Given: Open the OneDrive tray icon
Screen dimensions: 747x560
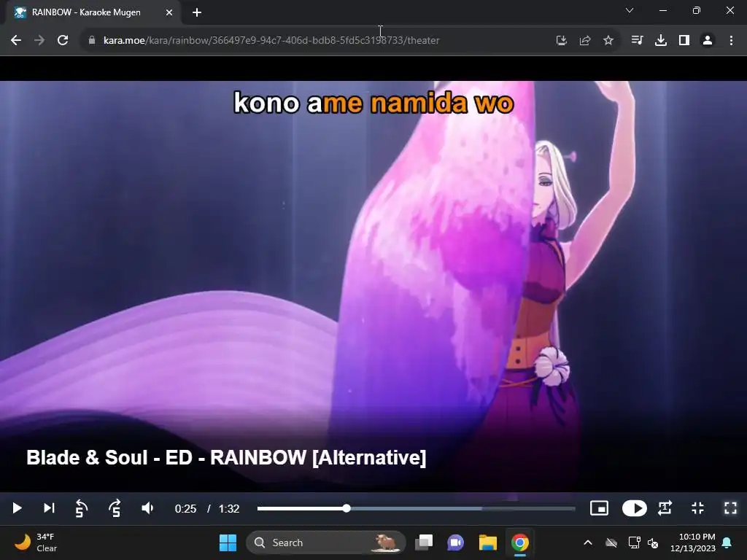Looking at the screenshot, I should (611, 542).
